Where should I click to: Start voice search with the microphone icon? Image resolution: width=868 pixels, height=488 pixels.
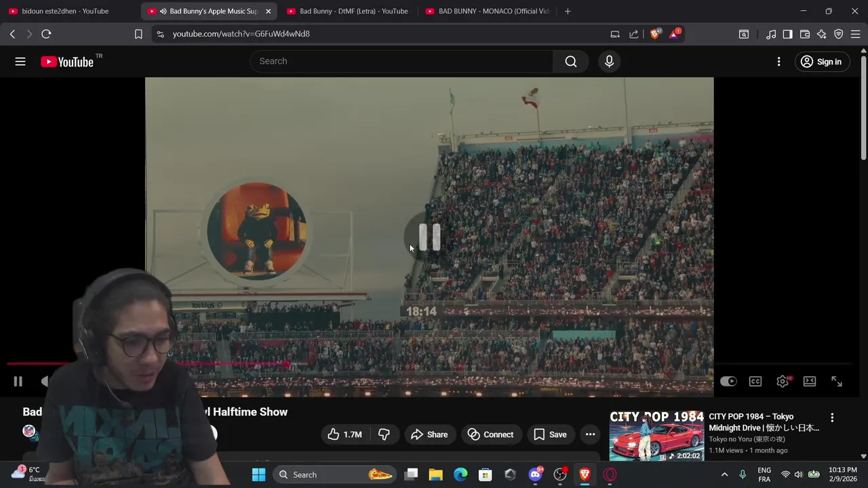tap(609, 62)
